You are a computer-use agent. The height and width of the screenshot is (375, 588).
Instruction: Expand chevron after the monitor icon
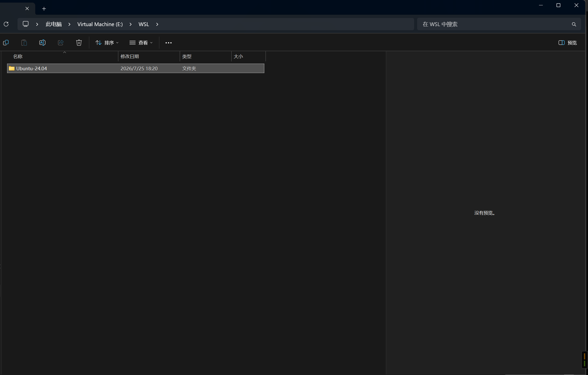coord(37,24)
